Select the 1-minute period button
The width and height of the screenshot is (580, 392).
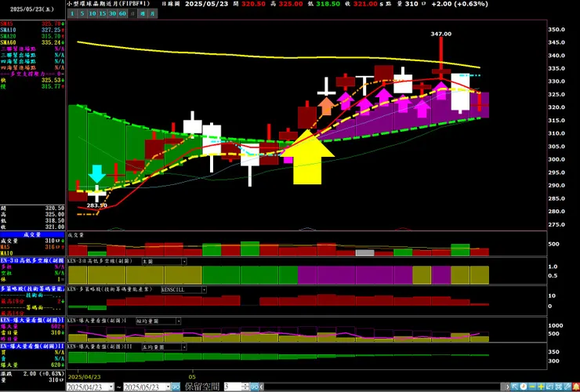pyautogui.click(x=72, y=13)
